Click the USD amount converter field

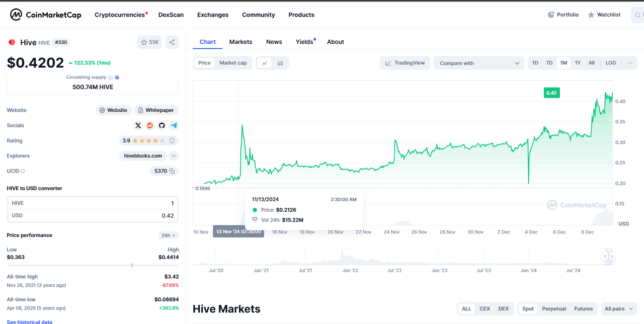tap(93, 215)
